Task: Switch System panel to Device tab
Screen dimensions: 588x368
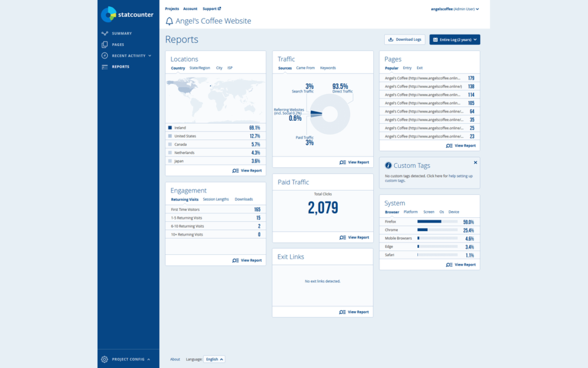Action: (x=454, y=212)
